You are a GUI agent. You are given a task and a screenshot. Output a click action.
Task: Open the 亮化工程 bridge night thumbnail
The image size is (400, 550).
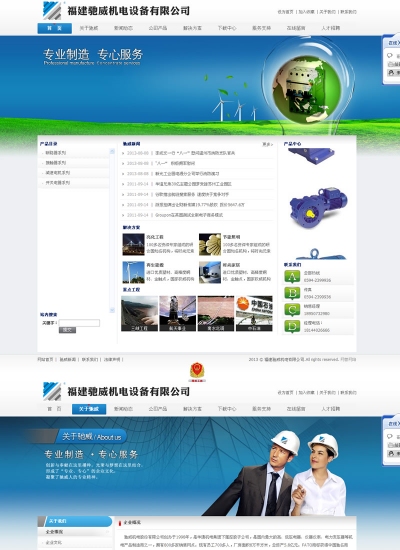point(133,244)
